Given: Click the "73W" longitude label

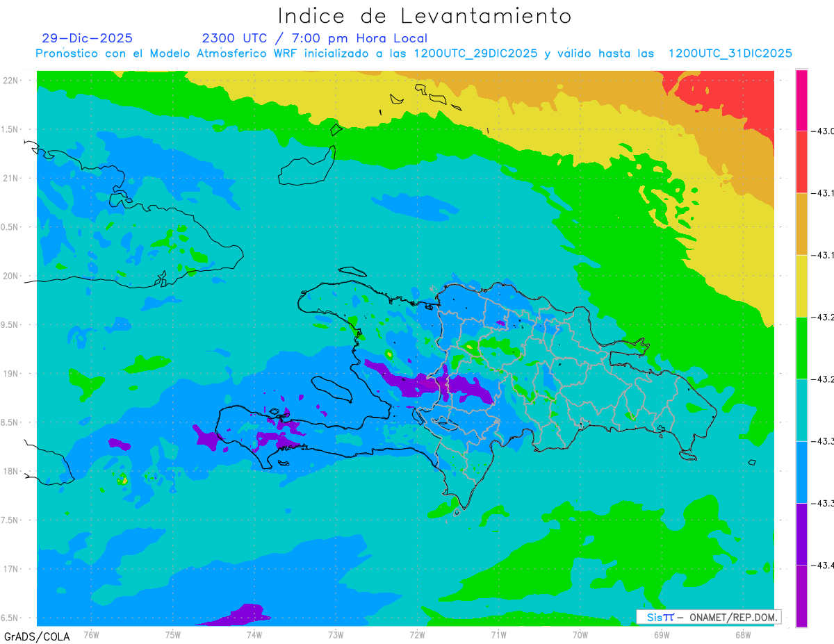Looking at the screenshot, I should pyautogui.click(x=336, y=634).
